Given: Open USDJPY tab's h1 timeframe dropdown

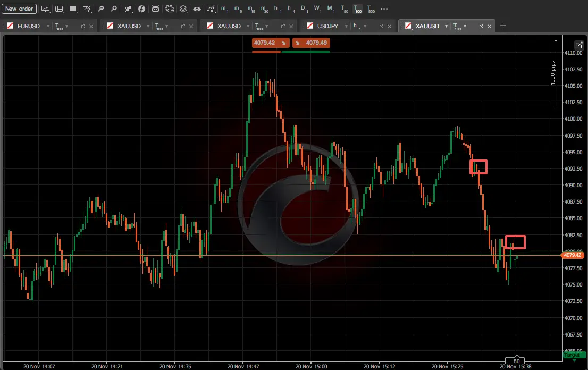Looking at the screenshot, I should tap(366, 26).
